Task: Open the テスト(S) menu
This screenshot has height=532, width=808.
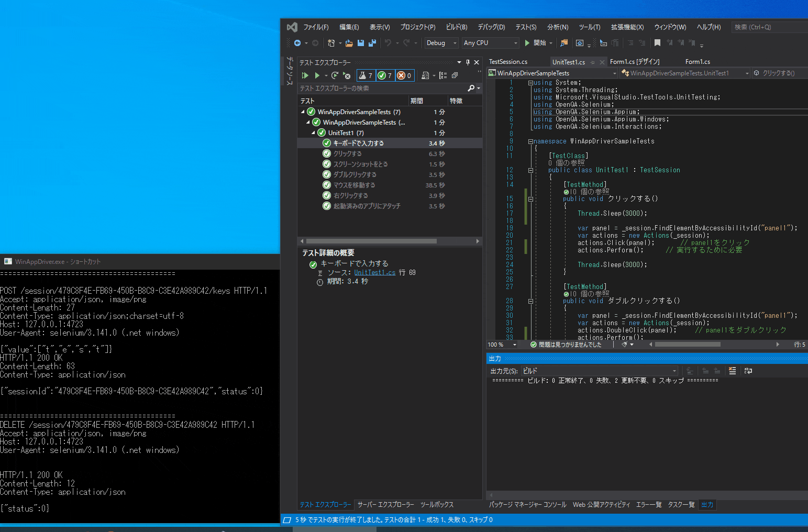Action: (x=526, y=27)
